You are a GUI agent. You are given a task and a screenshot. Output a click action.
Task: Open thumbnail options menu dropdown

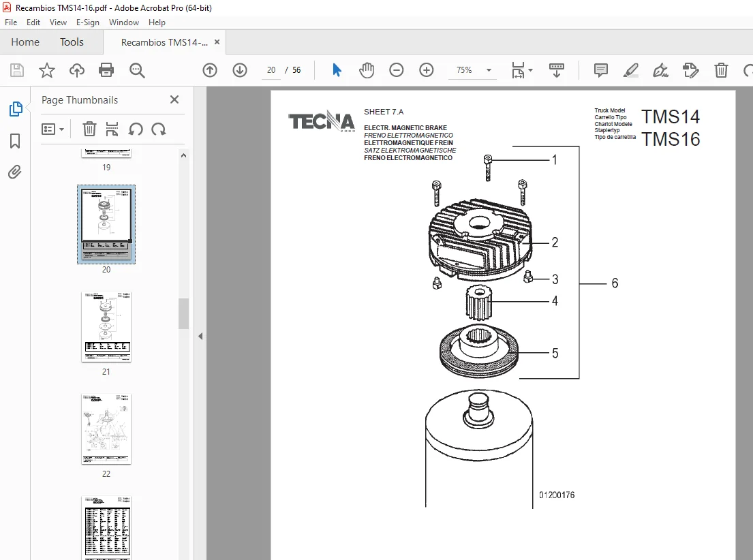click(53, 129)
